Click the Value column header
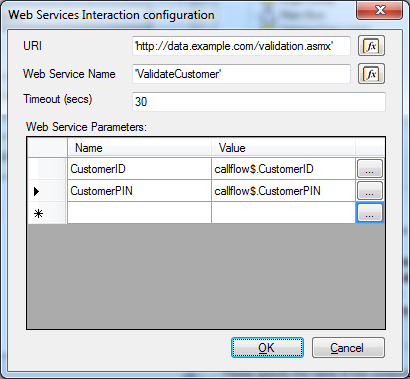This screenshot has height=379, width=410. coord(283,147)
